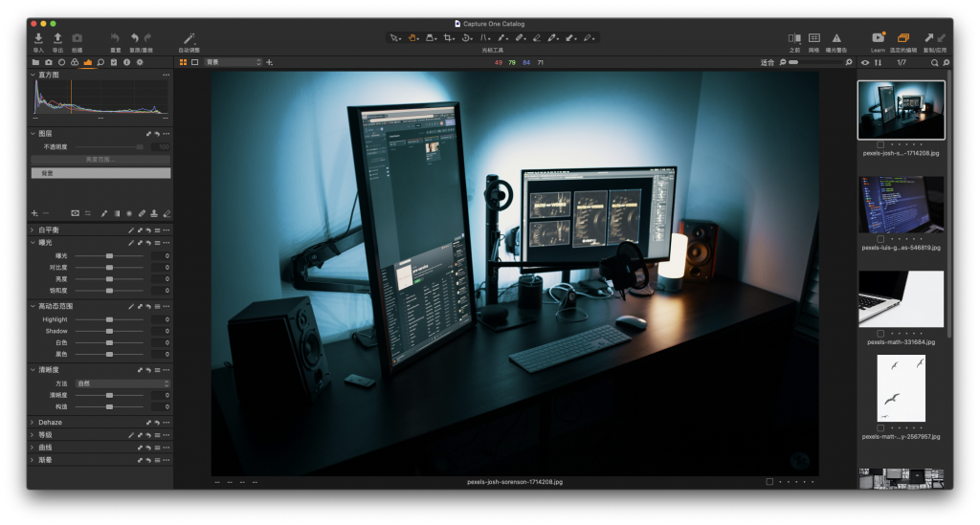
Task: Expand the Dehaze panel
Action: [33, 423]
